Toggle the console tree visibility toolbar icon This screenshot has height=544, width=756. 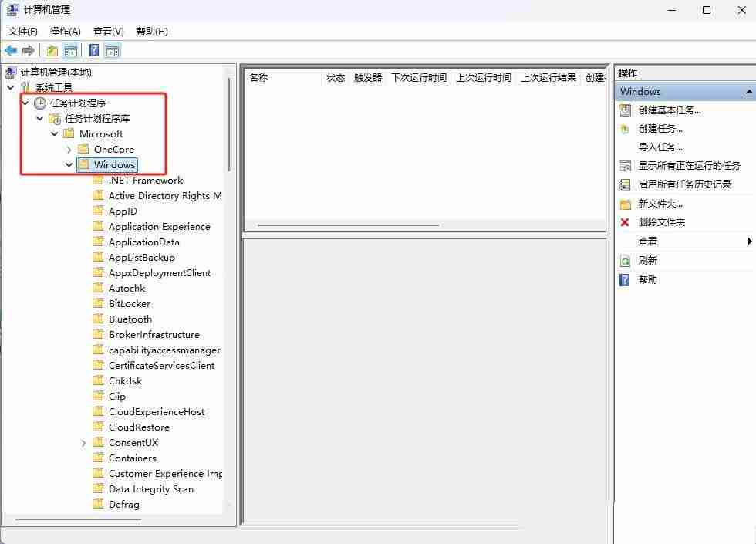71,49
